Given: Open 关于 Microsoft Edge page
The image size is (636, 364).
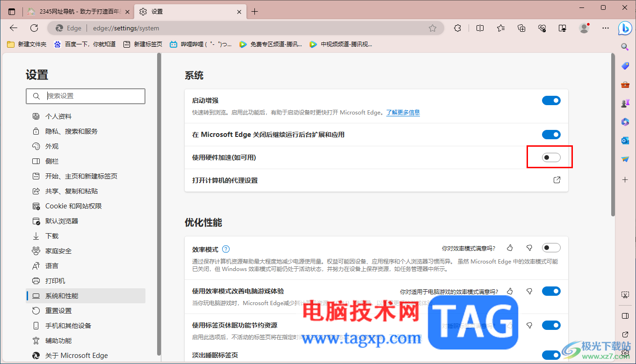Looking at the screenshot, I should pos(86,356).
